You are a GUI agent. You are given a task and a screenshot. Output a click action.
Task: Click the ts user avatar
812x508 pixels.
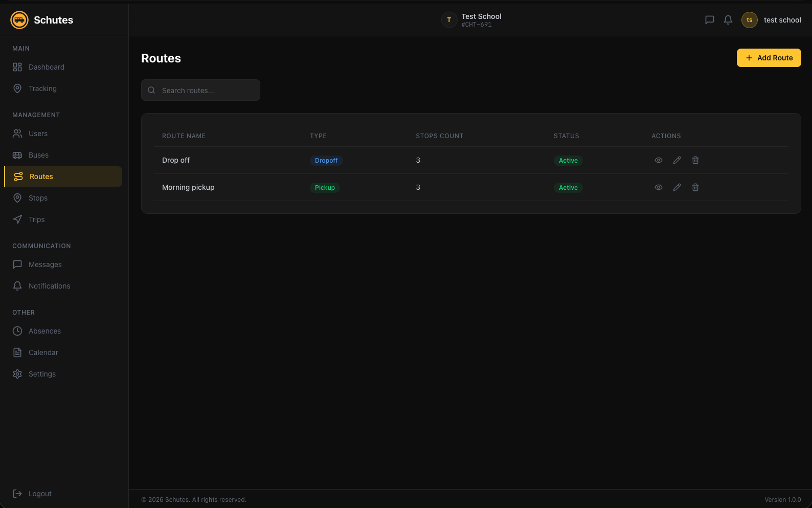pyautogui.click(x=750, y=20)
